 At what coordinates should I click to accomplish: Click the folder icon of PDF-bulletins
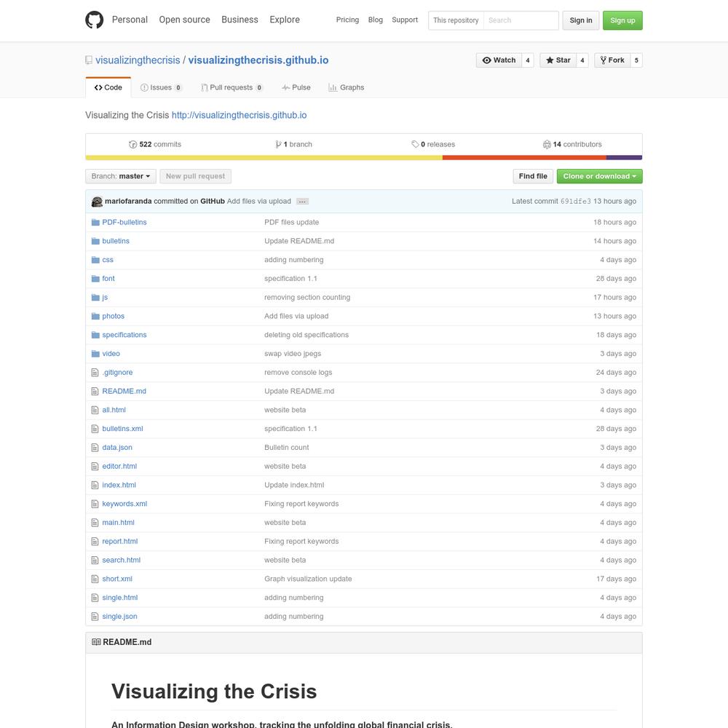pyautogui.click(x=95, y=222)
